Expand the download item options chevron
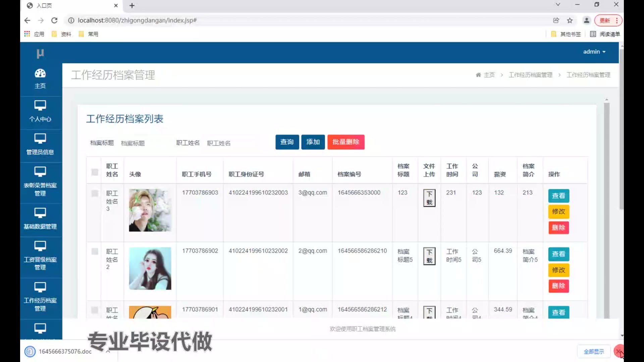644x362 pixels. tap(108, 351)
